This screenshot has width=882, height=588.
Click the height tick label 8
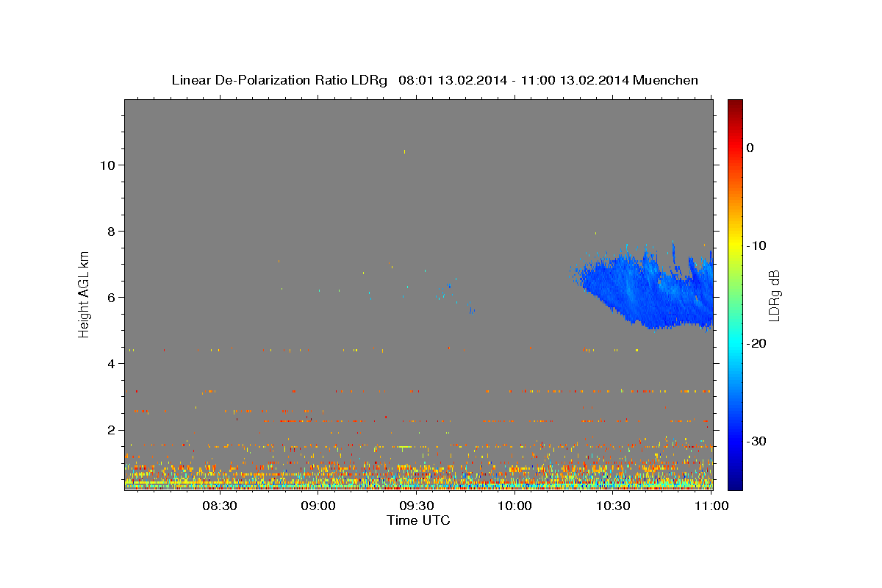point(111,231)
